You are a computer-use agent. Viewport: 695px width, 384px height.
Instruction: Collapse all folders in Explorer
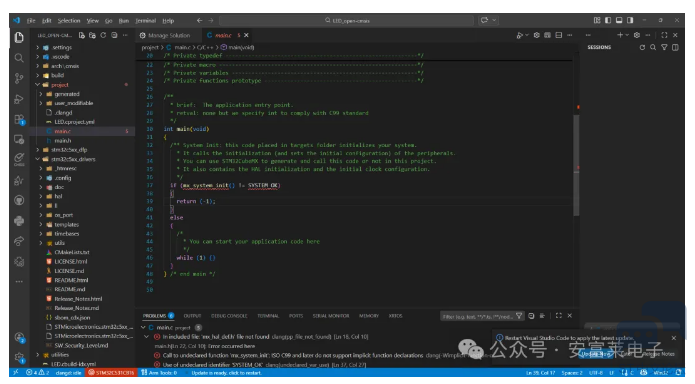point(114,35)
